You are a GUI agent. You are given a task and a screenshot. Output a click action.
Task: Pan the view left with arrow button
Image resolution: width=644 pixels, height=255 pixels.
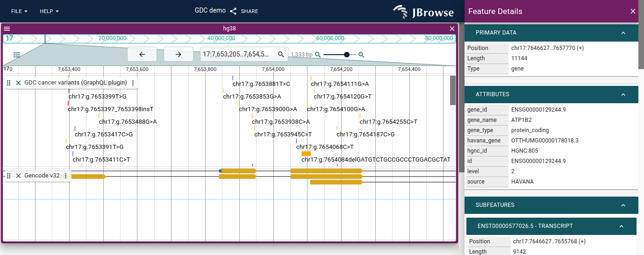pos(142,54)
